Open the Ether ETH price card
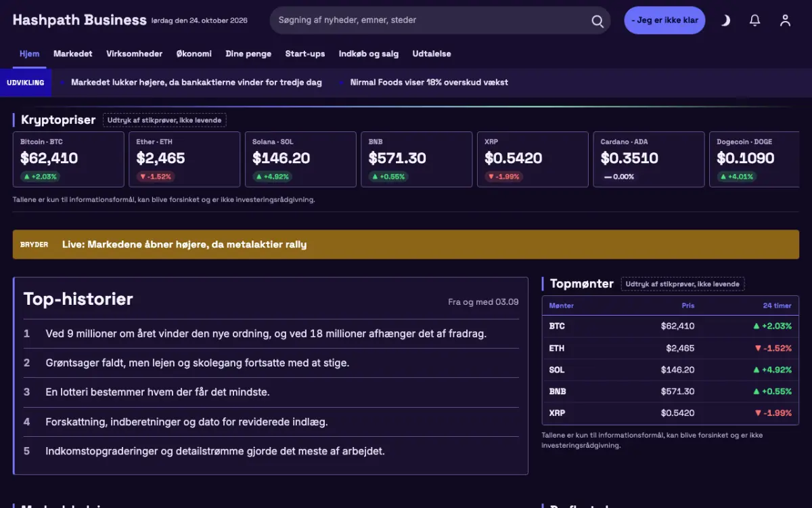The image size is (812, 508). coord(185,159)
